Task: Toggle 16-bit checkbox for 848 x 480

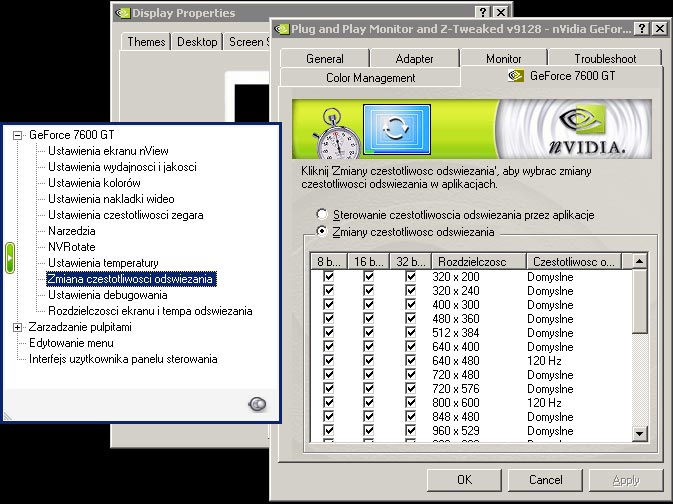Action: [369, 416]
